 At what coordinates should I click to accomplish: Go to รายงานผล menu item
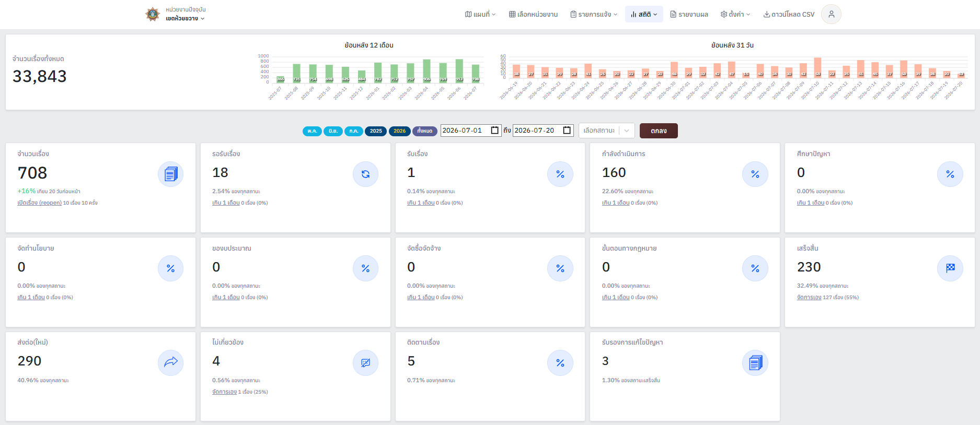click(689, 14)
